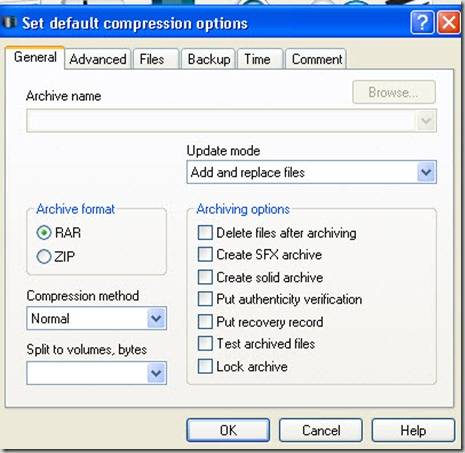Enable Create solid archive
The image size is (465, 453).
[205, 277]
